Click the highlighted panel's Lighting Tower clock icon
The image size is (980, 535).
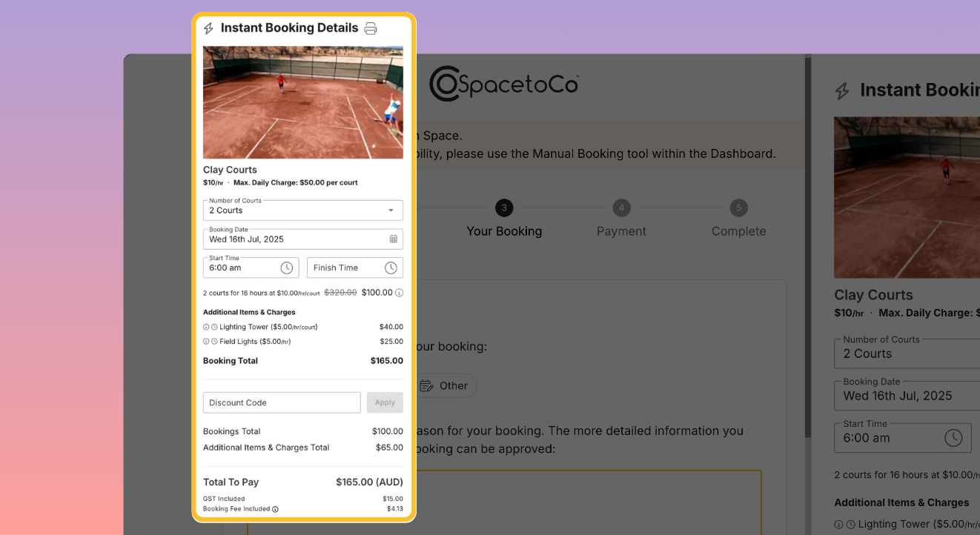214,327
